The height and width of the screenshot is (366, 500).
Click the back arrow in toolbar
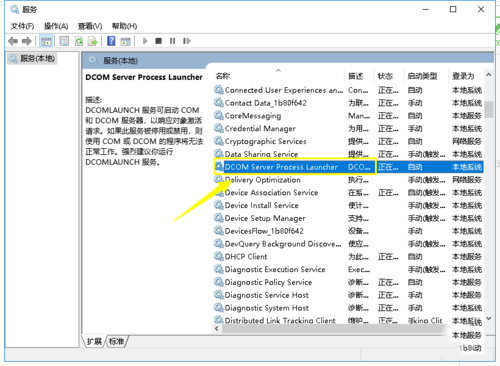click(x=13, y=41)
